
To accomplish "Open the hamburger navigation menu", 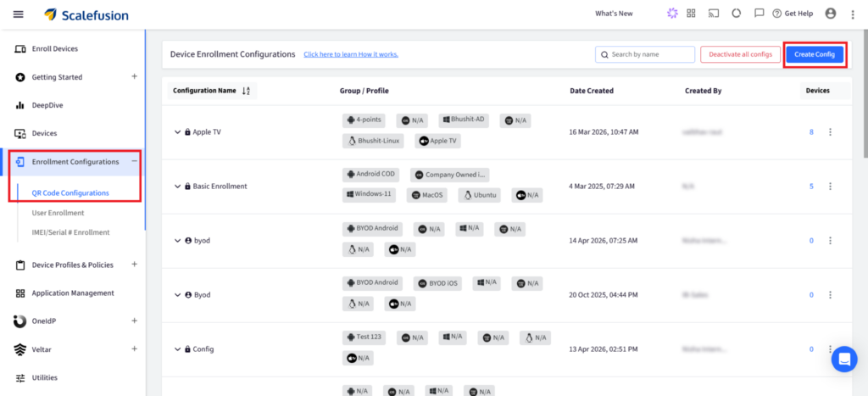I will point(19,14).
